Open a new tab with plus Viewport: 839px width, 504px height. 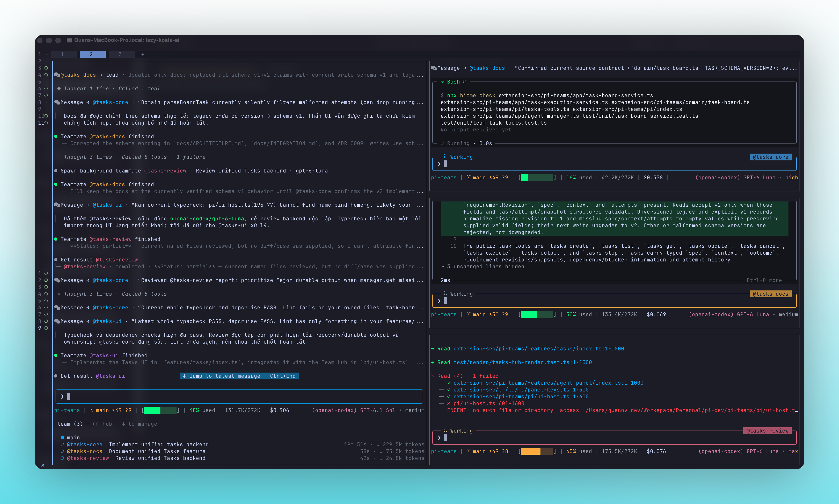pyautogui.click(x=143, y=54)
